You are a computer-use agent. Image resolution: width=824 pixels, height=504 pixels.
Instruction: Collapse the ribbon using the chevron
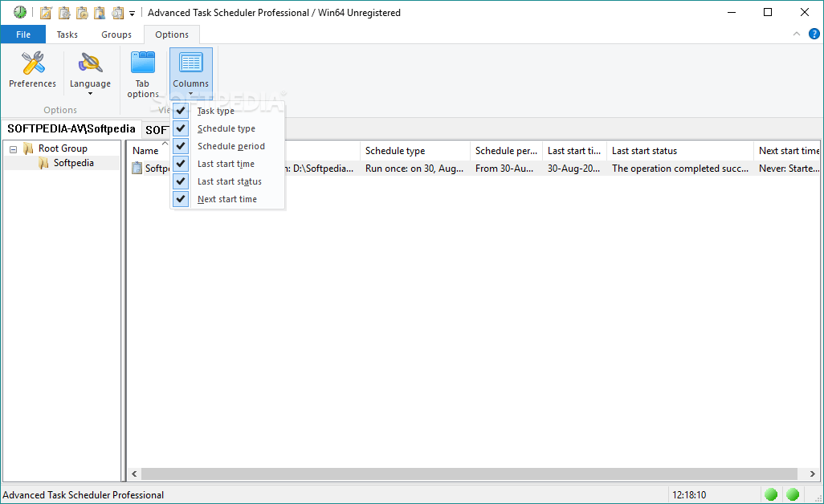[x=795, y=34]
